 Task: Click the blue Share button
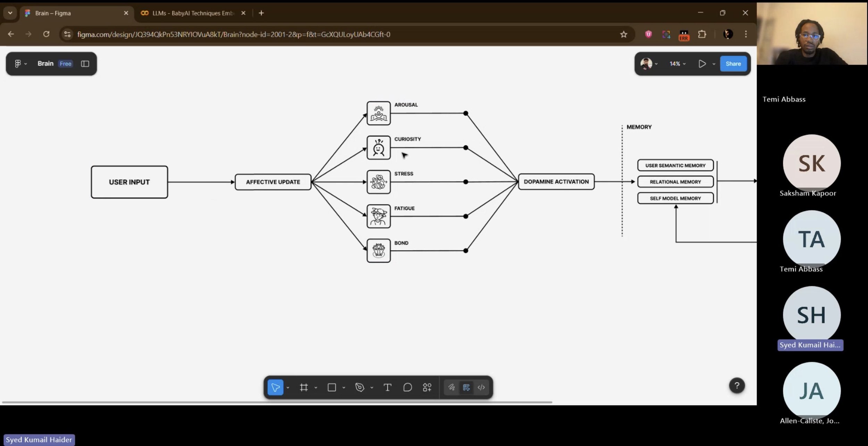(x=733, y=64)
